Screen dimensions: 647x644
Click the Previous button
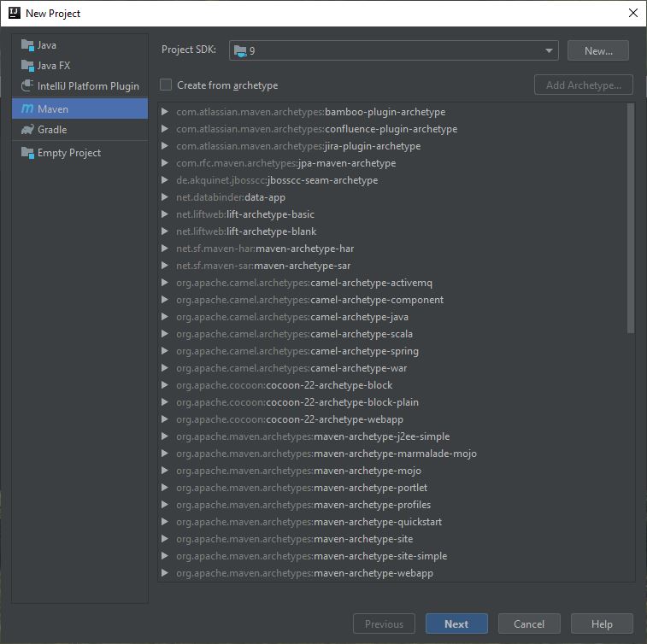[384, 624]
